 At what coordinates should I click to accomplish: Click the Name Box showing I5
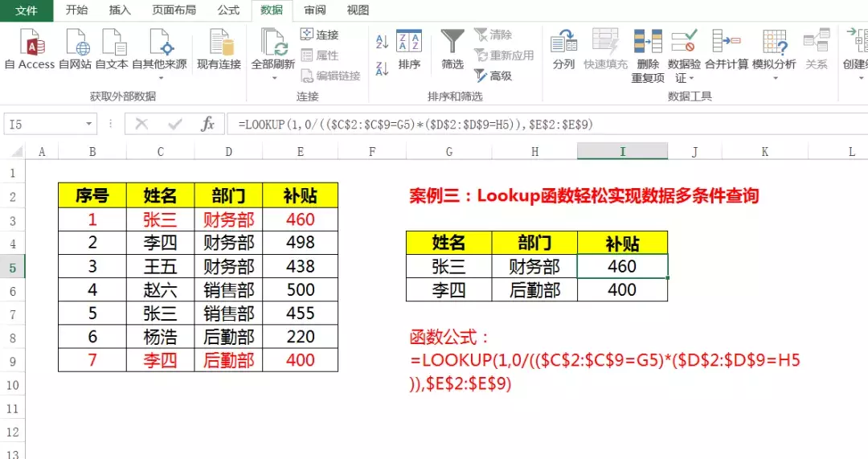click(43, 124)
